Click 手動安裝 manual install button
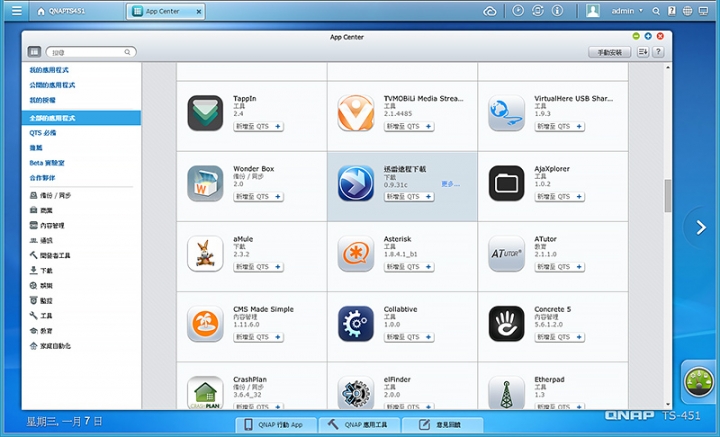 click(x=609, y=52)
